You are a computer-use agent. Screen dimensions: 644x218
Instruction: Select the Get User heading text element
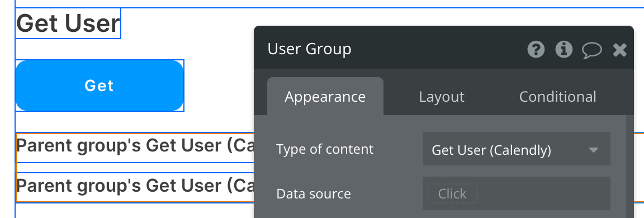click(x=68, y=23)
